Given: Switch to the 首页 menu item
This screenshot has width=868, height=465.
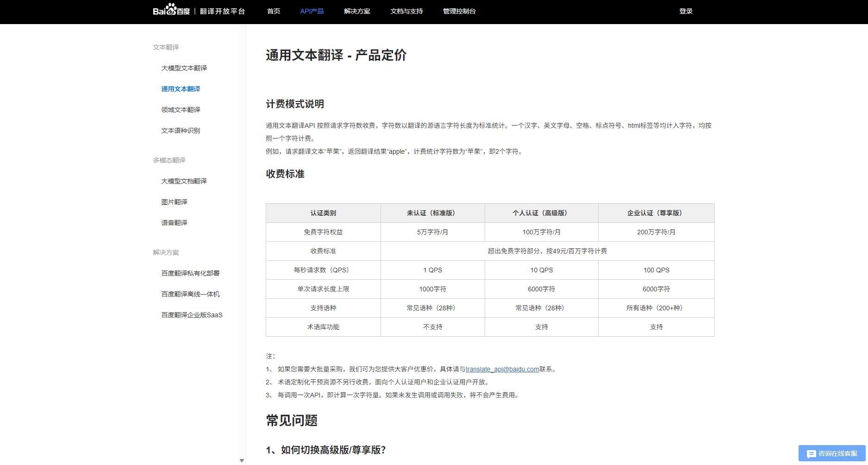Looking at the screenshot, I should [273, 11].
